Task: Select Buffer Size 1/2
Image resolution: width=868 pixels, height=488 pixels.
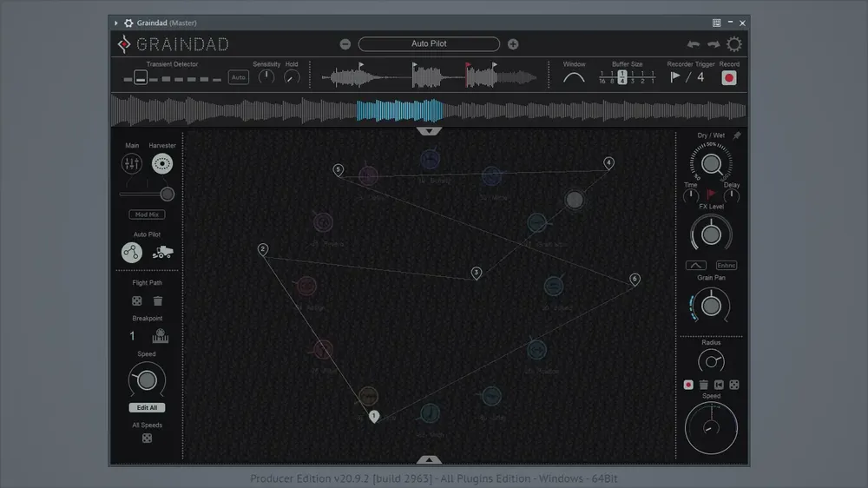Action: pos(642,77)
